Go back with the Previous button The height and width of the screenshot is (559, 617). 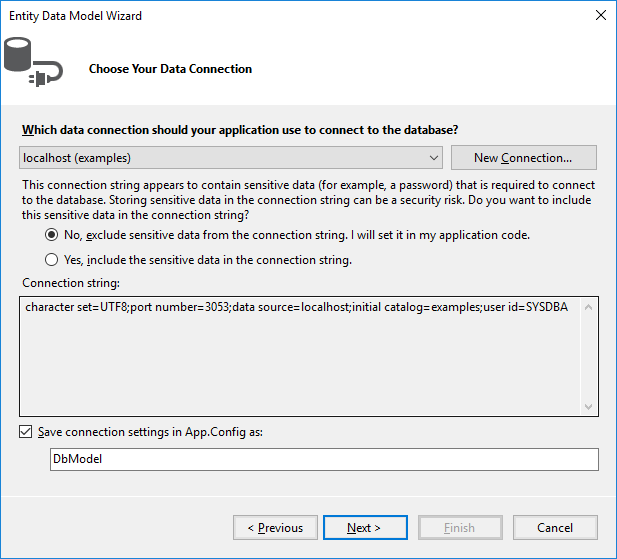pyautogui.click(x=275, y=527)
